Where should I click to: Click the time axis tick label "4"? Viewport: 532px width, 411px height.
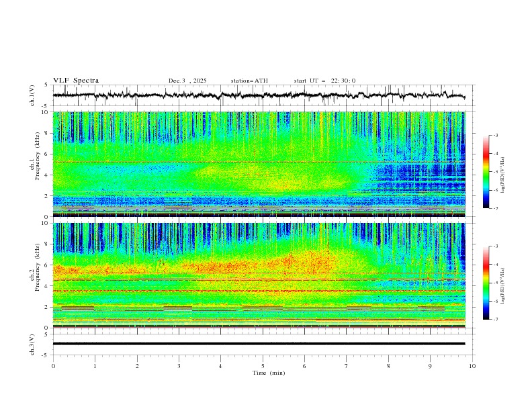(220, 366)
